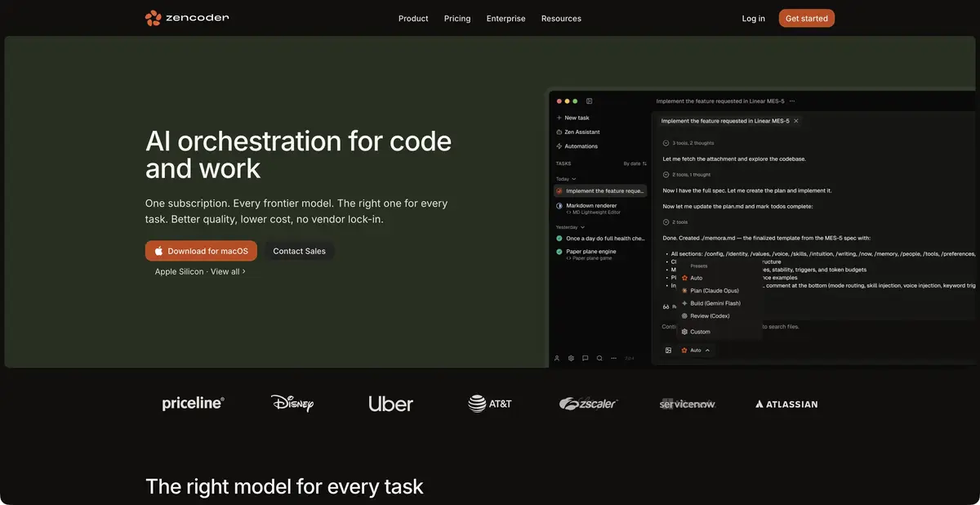Open the Resources menu
Viewport: 980px width, 505px height.
(x=561, y=18)
